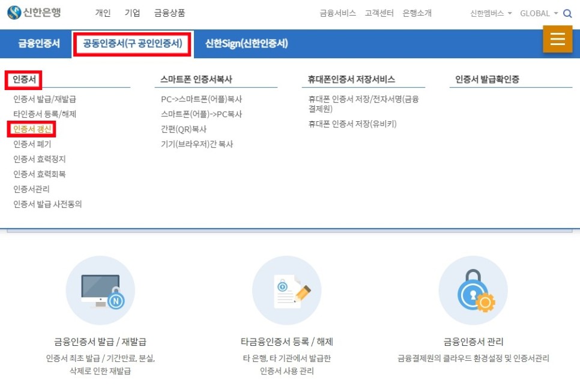Click the 금융인증서 관리 padlock icon
The height and width of the screenshot is (392, 580).
click(x=473, y=291)
